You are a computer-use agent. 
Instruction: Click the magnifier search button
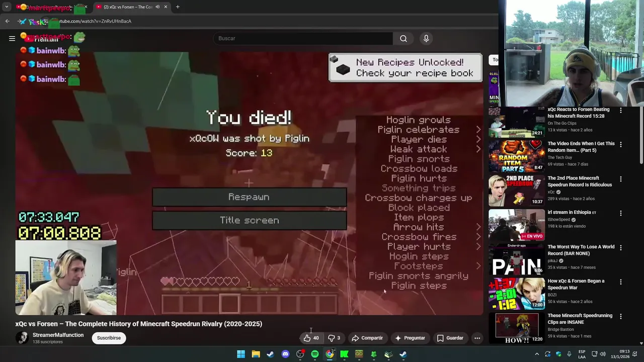pyautogui.click(x=404, y=38)
